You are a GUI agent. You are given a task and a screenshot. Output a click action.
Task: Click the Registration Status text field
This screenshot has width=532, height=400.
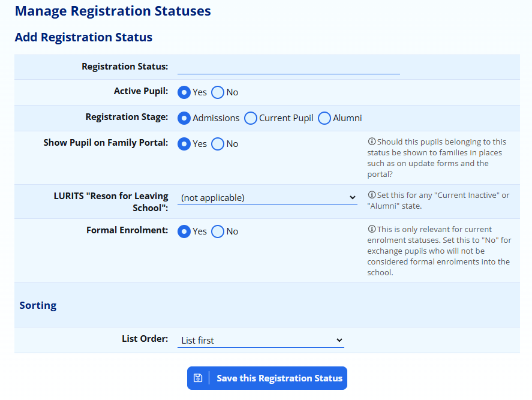288,67
